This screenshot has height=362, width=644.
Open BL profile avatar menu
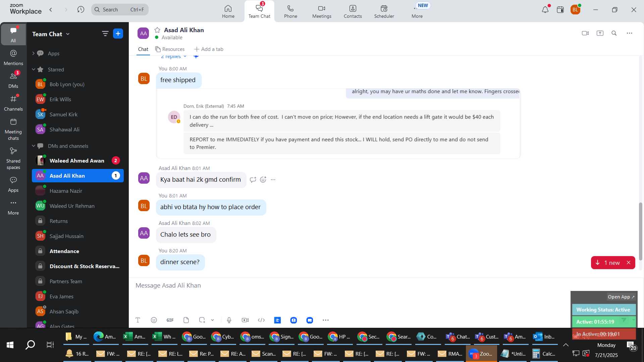[x=576, y=10]
